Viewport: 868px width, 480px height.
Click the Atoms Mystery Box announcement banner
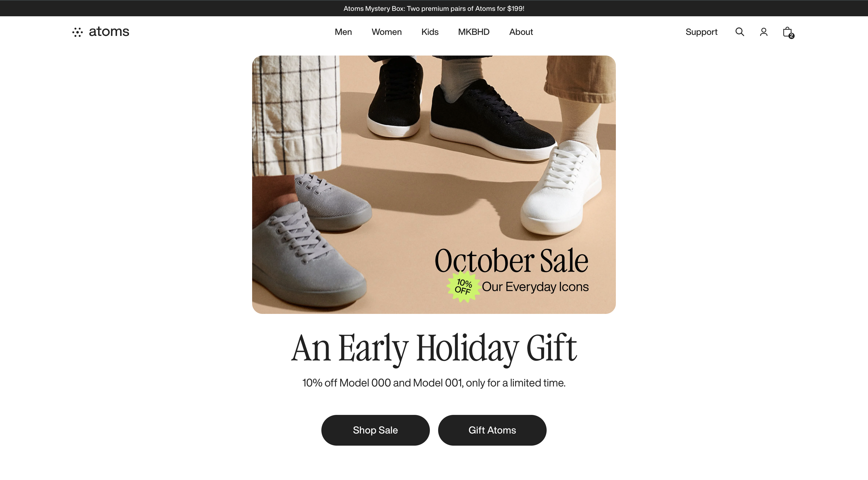coord(434,8)
